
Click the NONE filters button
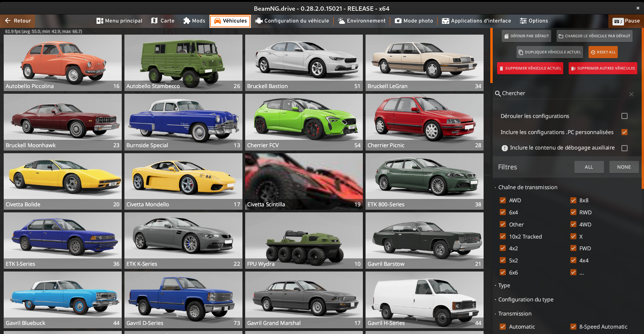(x=624, y=167)
